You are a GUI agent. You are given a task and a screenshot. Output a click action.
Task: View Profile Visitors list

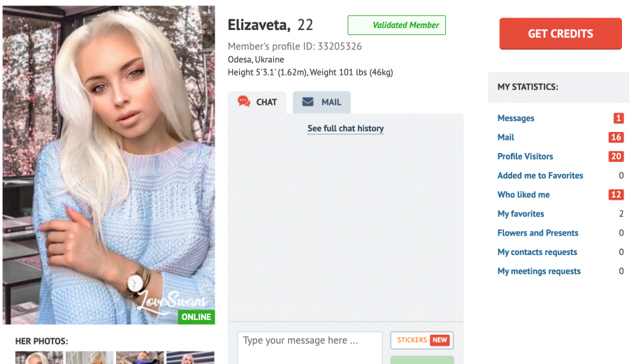coord(525,156)
